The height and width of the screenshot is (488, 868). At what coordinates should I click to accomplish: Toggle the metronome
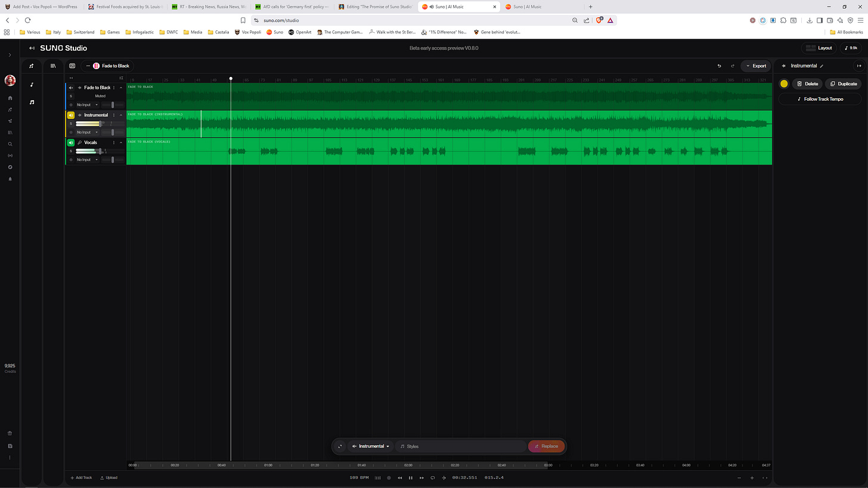377,478
